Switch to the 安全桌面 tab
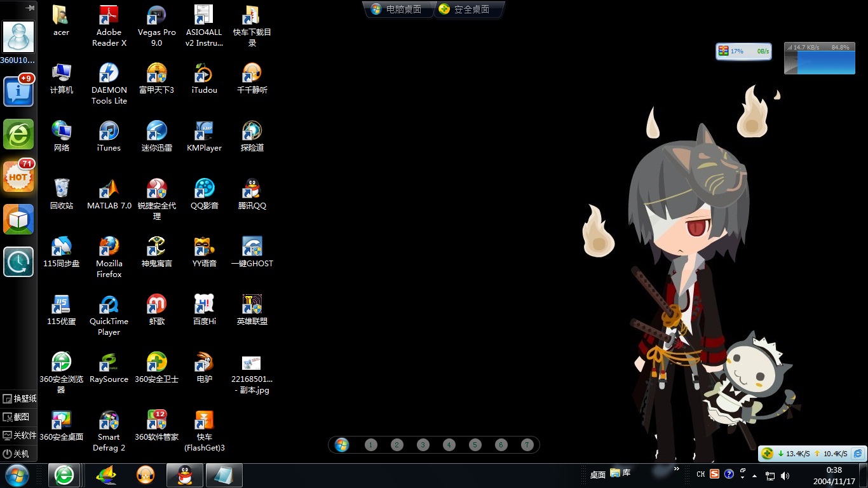The height and width of the screenshot is (488, 868). point(465,10)
